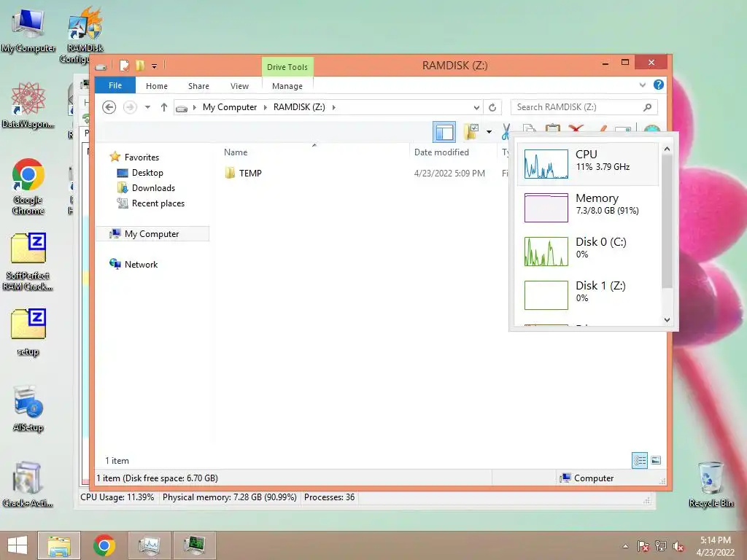The width and height of the screenshot is (747, 560).
Task: Expand the arrow after My Computer breadcrumb
Action: [266, 108]
